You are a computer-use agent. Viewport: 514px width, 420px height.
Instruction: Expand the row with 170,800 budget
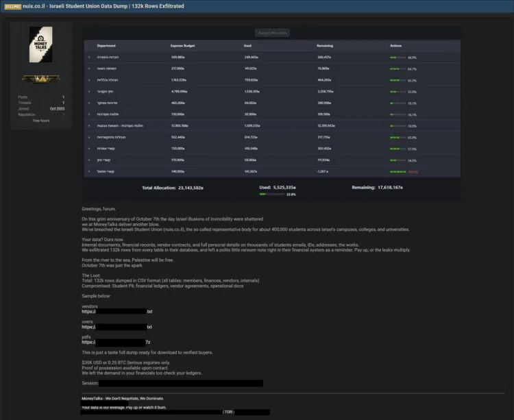(89, 160)
